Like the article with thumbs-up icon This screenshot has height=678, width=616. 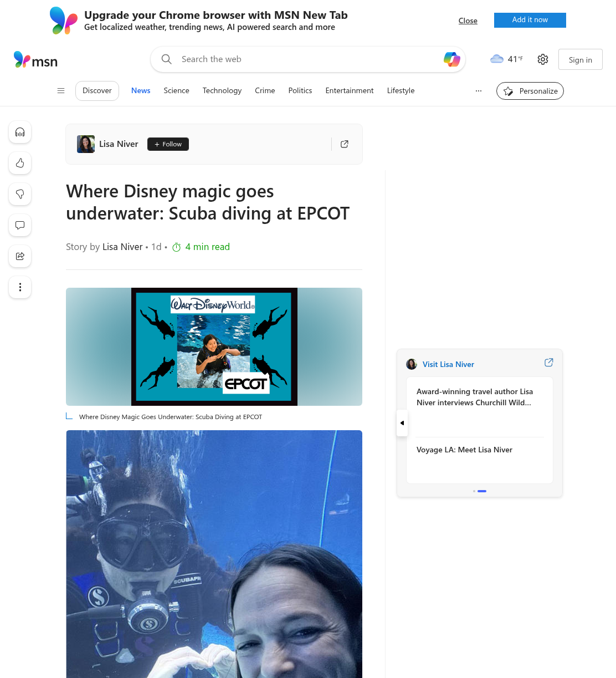click(20, 163)
